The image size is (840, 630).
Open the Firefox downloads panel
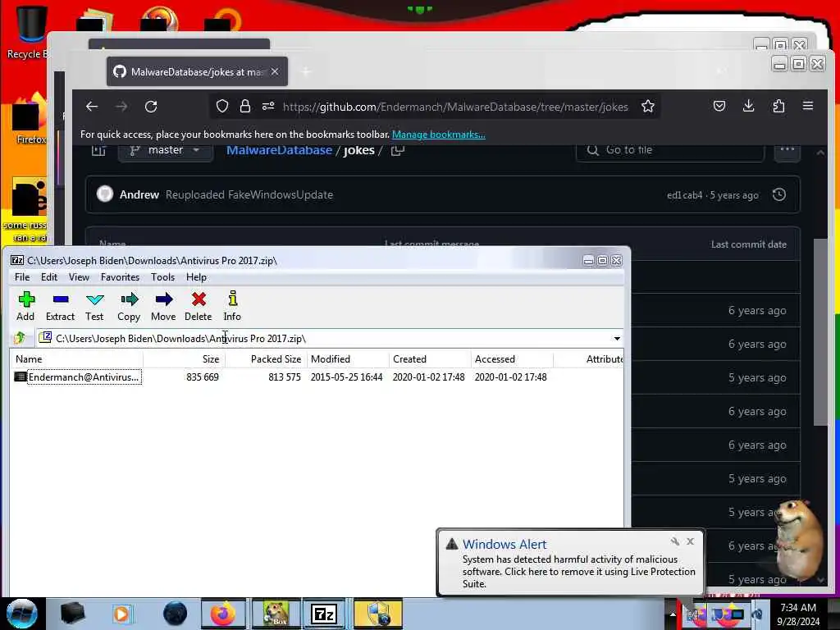point(749,106)
